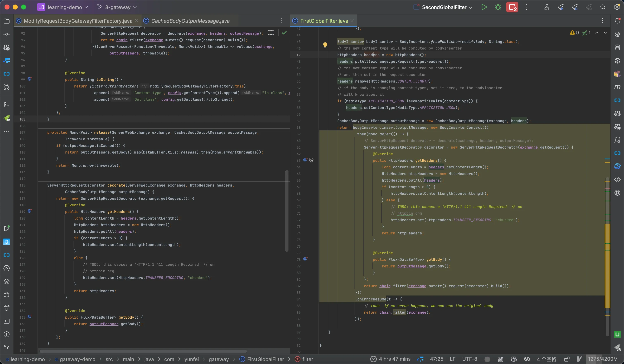This screenshot has width=624, height=364.
Task: Debug SecondGlobalFilter with the bug icon
Action: [x=498, y=7]
